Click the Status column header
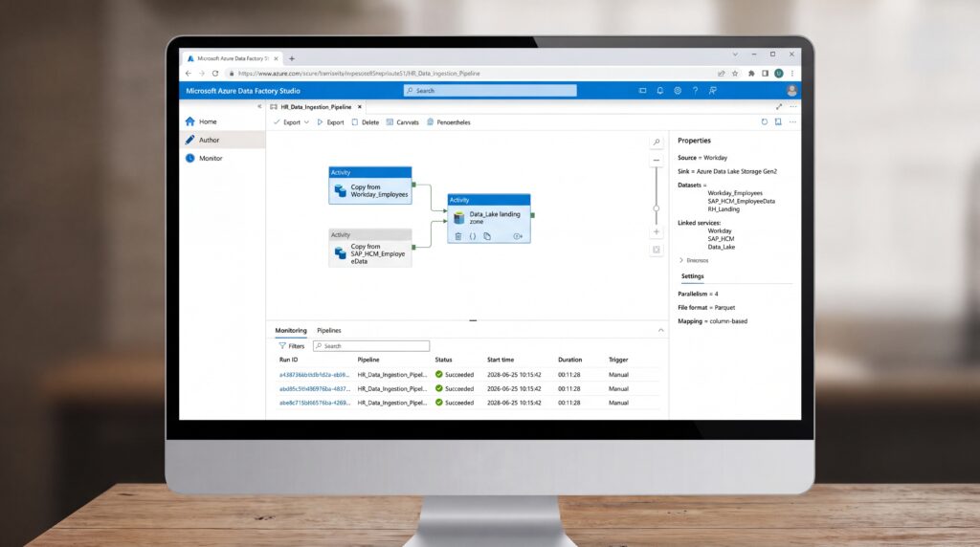Screen dimensions: 980x547 443,360
